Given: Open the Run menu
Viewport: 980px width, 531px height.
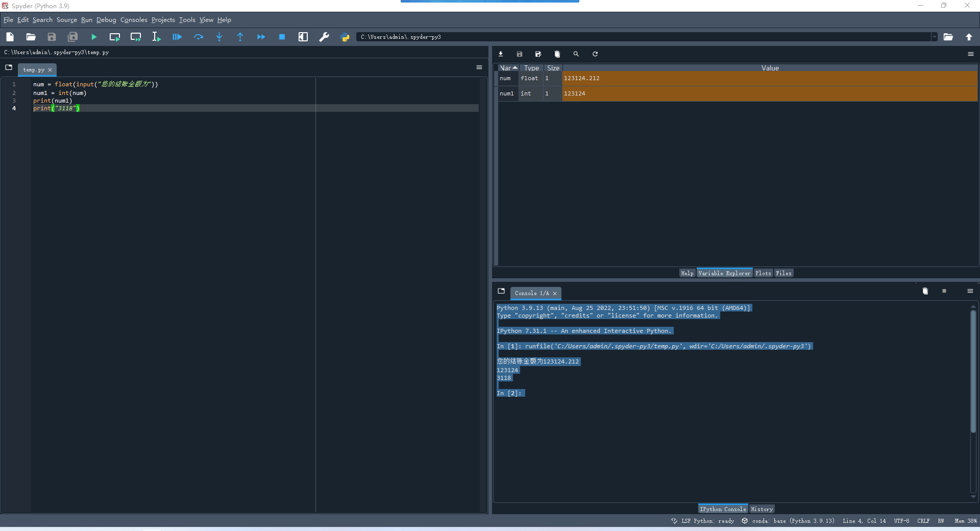Looking at the screenshot, I should tap(87, 20).
